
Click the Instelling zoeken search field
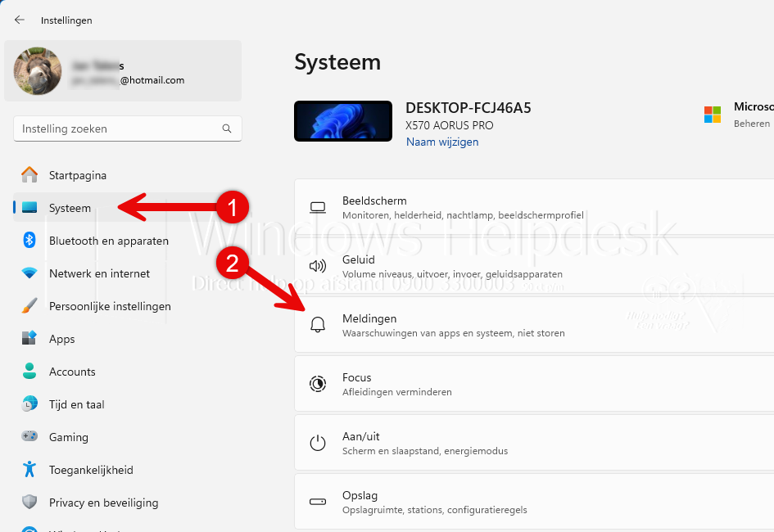(x=127, y=128)
